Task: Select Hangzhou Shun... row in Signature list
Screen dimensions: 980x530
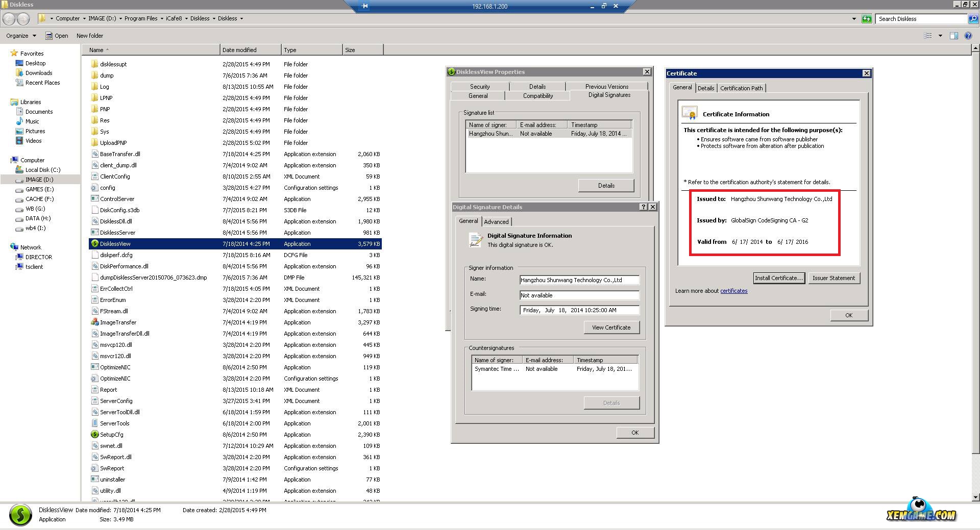Action: 549,134
